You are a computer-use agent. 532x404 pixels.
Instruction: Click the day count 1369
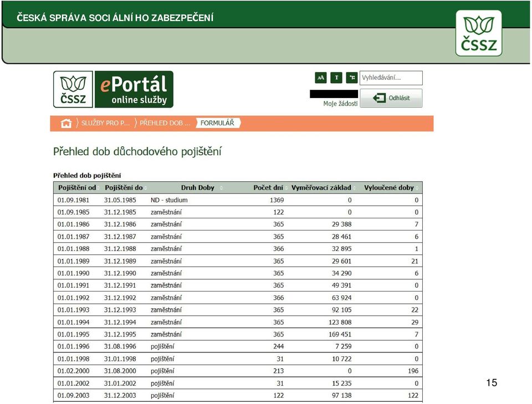pyautogui.click(x=277, y=200)
